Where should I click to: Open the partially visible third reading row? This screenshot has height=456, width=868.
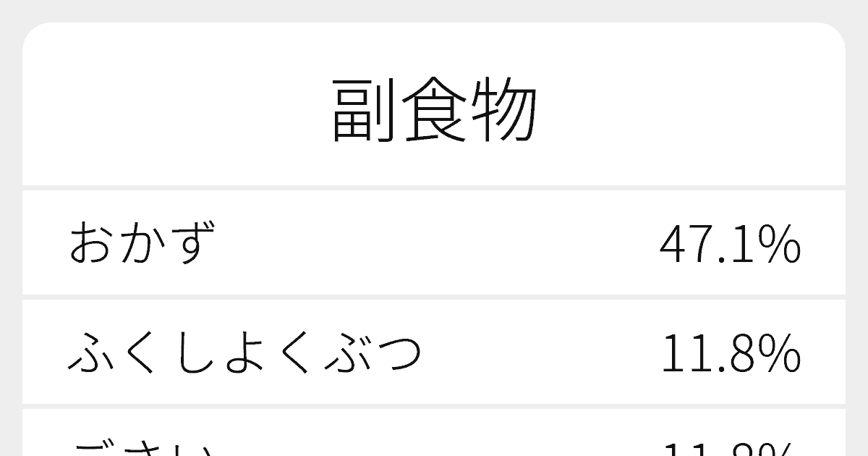tap(434, 433)
